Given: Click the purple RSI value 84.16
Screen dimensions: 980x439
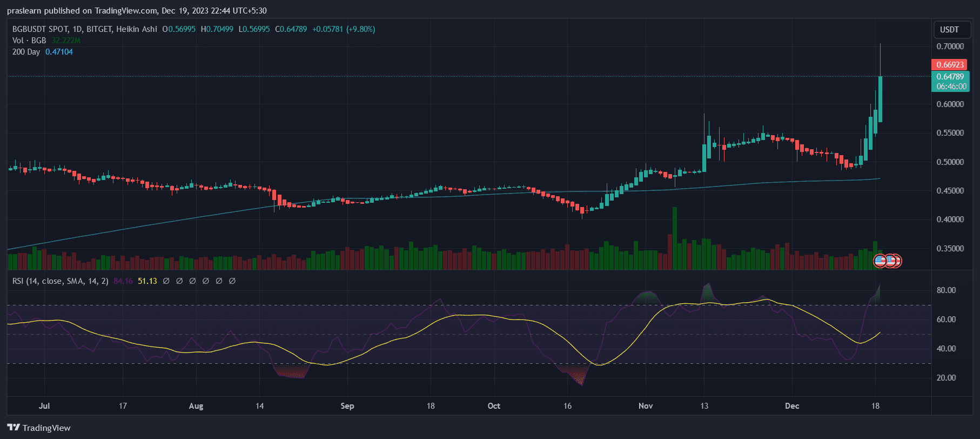Looking at the screenshot, I should (123, 281).
